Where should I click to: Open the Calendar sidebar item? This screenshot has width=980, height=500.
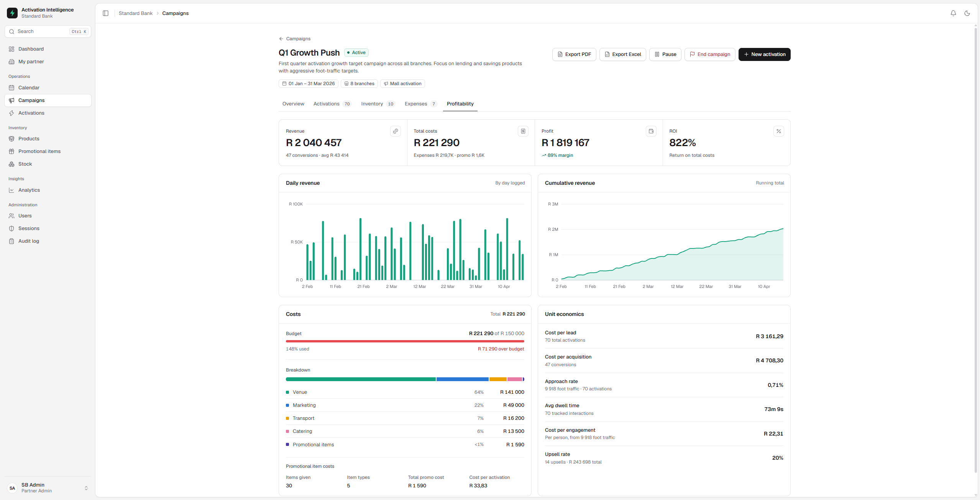(48, 88)
